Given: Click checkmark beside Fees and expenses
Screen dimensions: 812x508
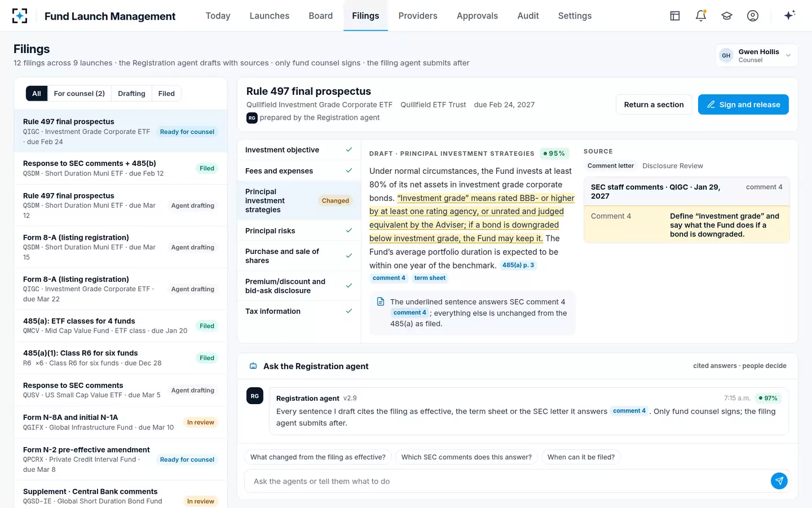Looking at the screenshot, I should [349, 170].
